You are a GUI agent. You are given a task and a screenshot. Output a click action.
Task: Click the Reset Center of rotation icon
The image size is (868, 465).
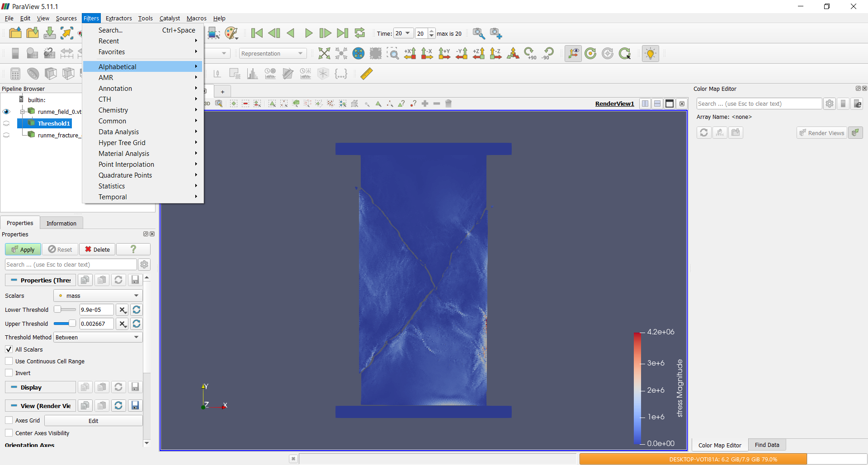pos(608,53)
